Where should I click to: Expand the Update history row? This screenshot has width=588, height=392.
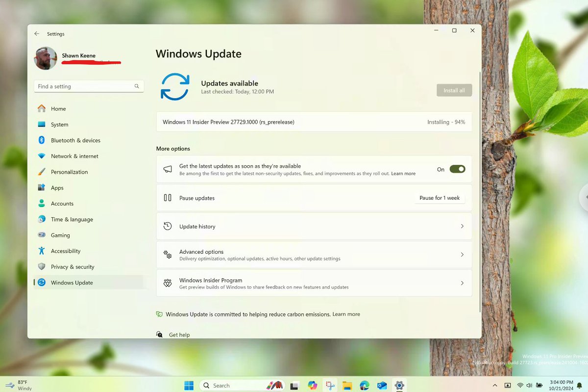314,226
